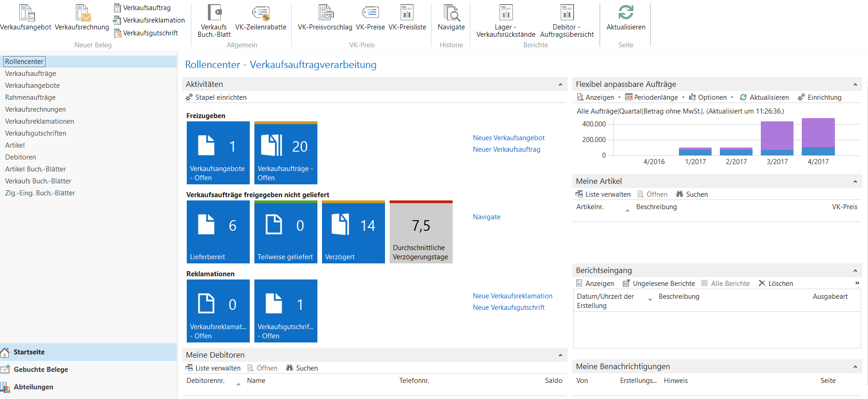Viewport: 868px width, 399px height.
Task: Click Verkaufsgutschrift ribbon item
Action: pos(146,33)
